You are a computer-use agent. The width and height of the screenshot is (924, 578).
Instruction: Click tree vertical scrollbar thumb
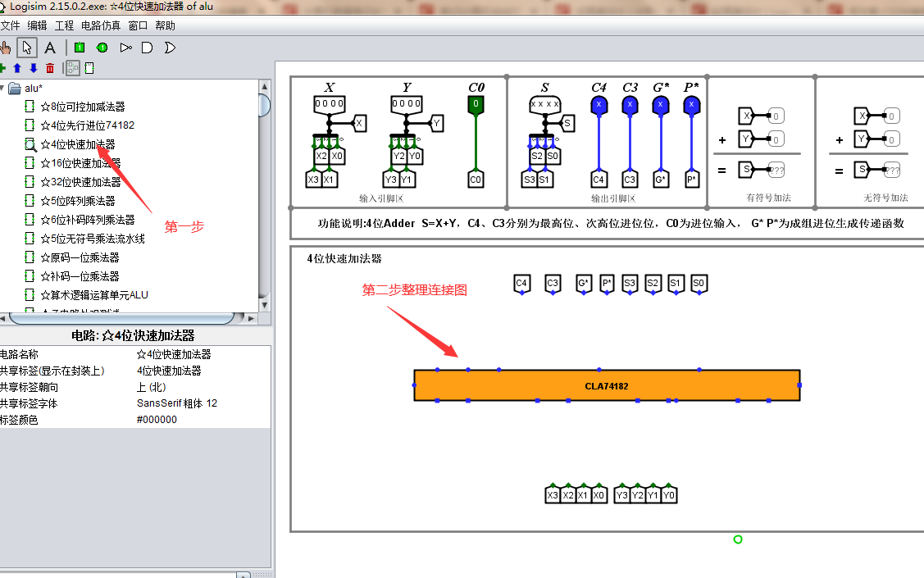coord(265,105)
